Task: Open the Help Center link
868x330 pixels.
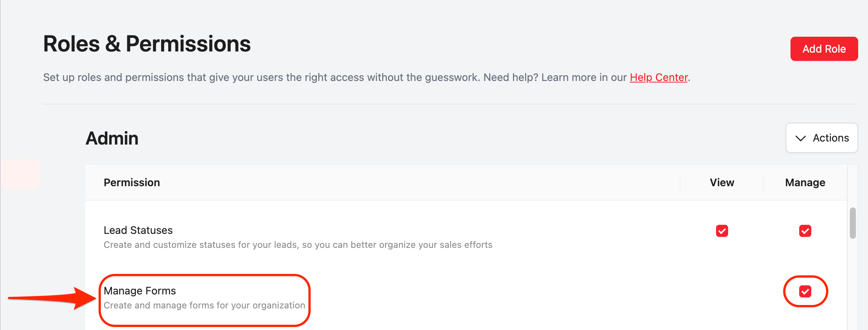Action: (x=659, y=77)
